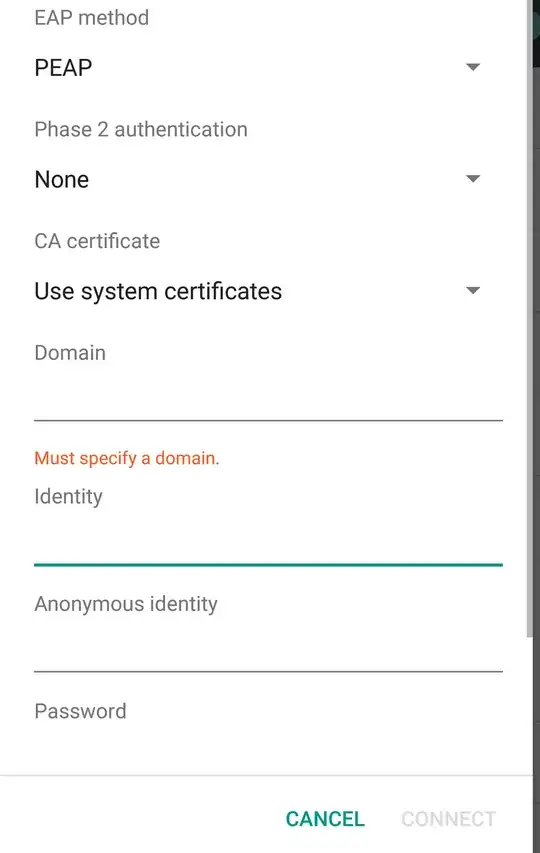This screenshot has width=540, height=853.
Task: Click the Phase 2 authentication label
Action: point(141,129)
